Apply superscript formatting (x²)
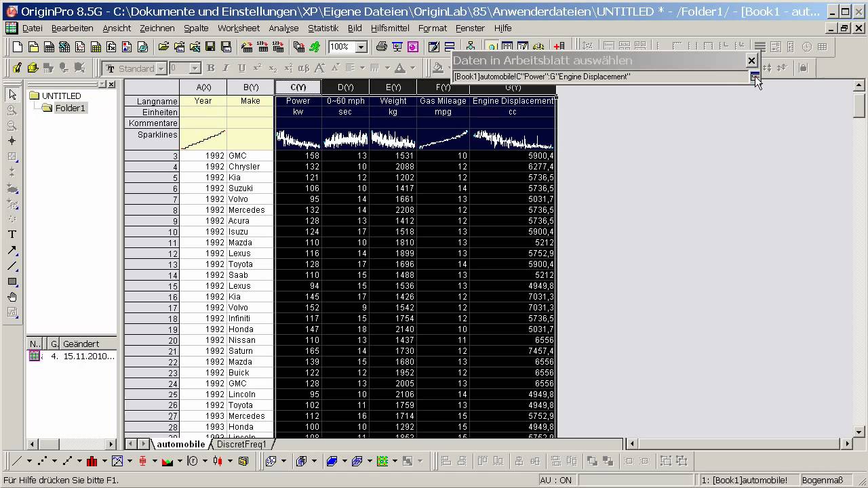Screen dimensions: 868x488 pyautogui.click(x=257, y=68)
